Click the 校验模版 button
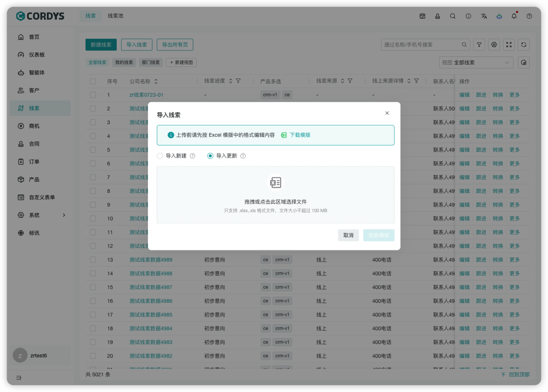The image size is (548, 392). (379, 235)
